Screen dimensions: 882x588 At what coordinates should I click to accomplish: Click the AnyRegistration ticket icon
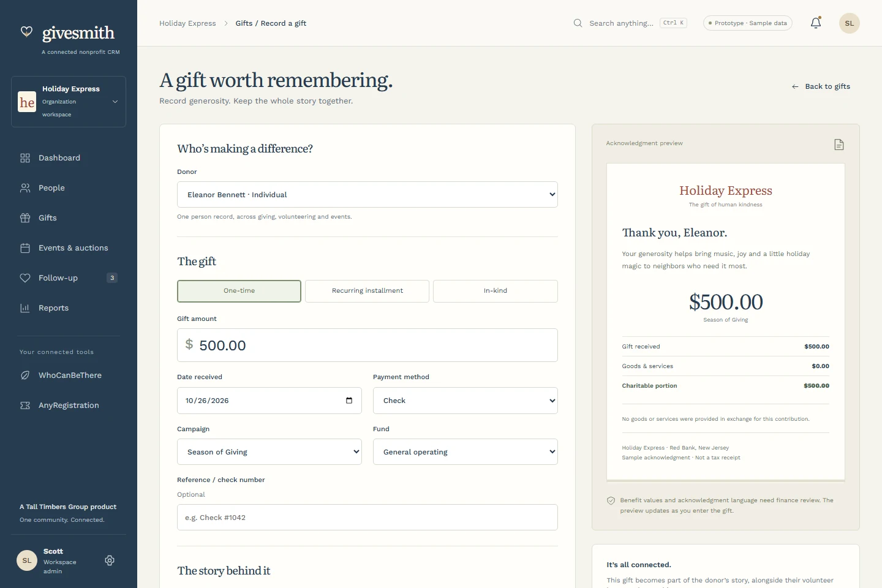click(25, 405)
